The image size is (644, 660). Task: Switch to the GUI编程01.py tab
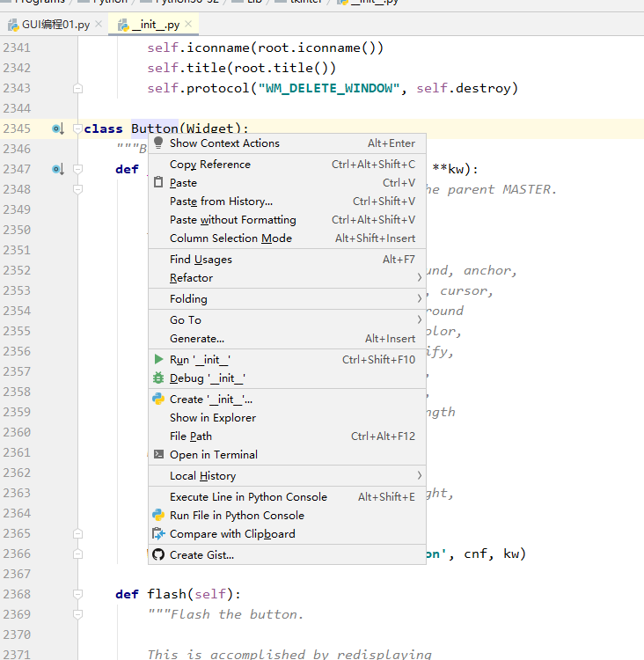pyautogui.click(x=55, y=25)
